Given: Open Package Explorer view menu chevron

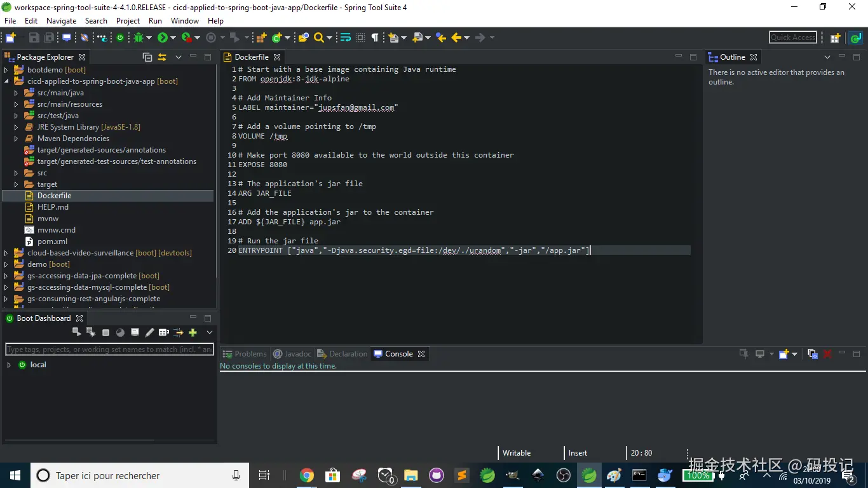Looking at the screenshot, I should point(179,57).
